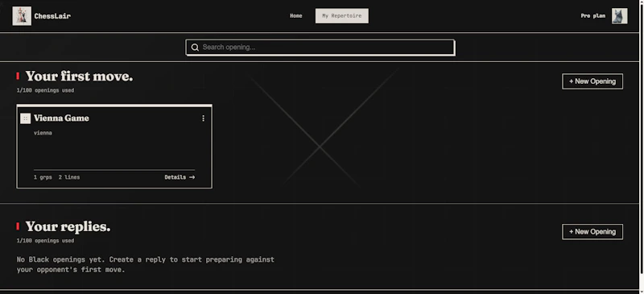Add New Opening under Your replies
The image size is (644, 294).
(x=592, y=232)
